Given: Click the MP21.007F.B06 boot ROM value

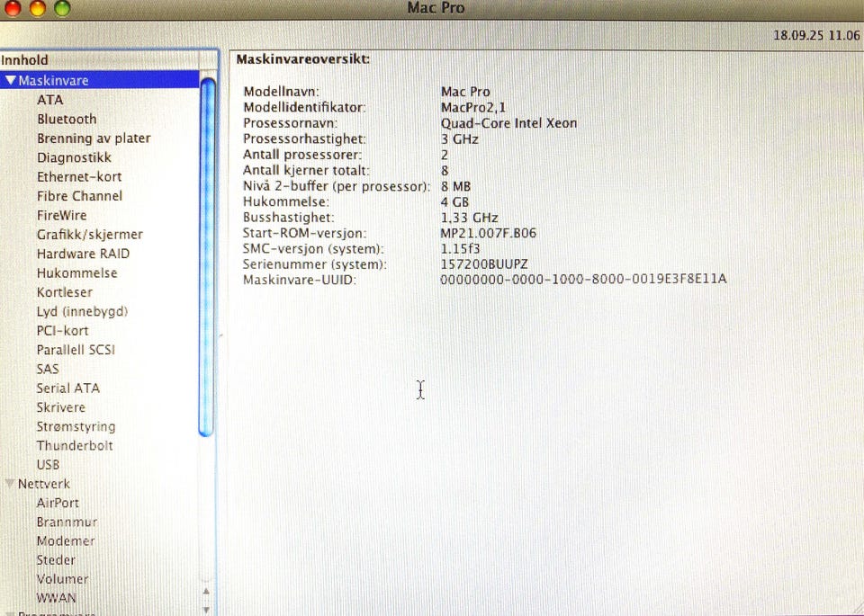Looking at the screenshot, I should [488, 233].
